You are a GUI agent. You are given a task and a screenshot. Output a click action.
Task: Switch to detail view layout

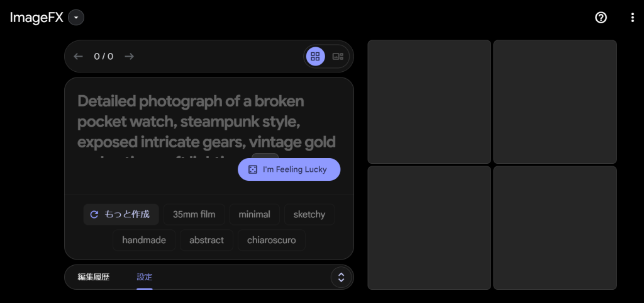tap(338, 56)
